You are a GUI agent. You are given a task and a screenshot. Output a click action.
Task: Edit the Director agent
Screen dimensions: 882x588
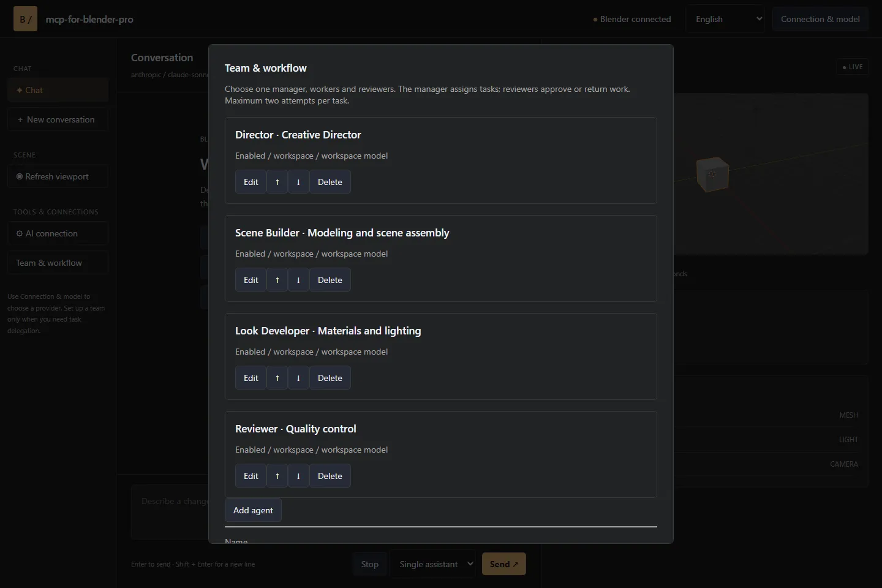pyautogui.click(x=251, y=182)
